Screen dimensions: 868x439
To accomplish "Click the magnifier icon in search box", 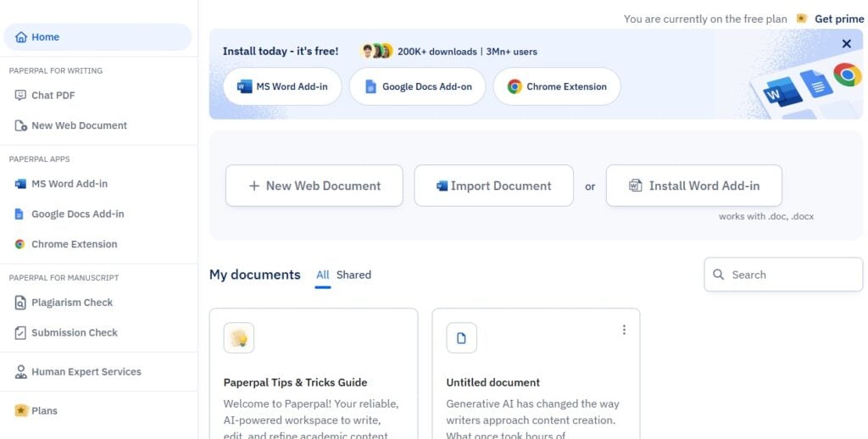I will pyautogui.click(x=719, y=275).
